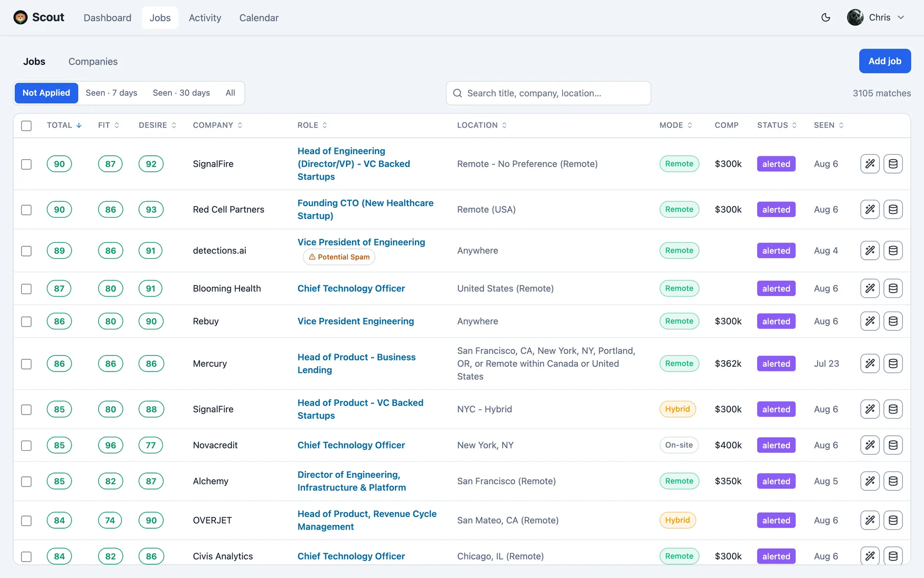Sort by DESIRE column

(x=158, y=125)
